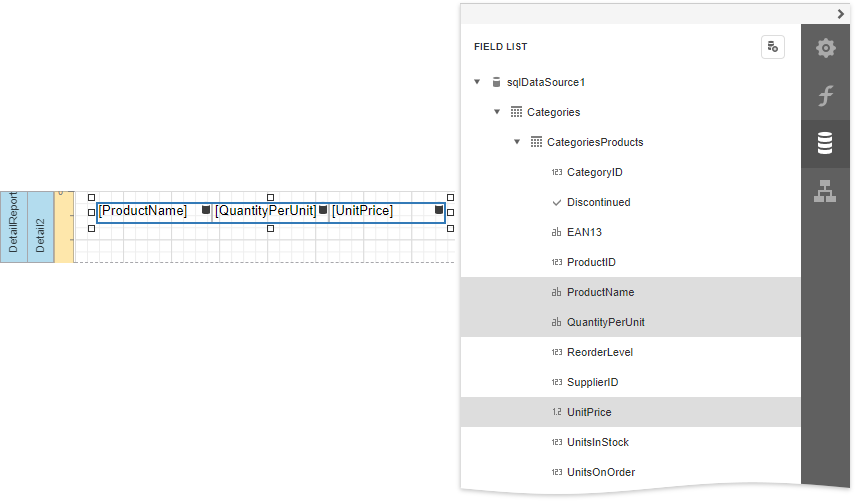855x501 pixels.
Task: Select the ProductName field in list
Action: click(600, 292)
